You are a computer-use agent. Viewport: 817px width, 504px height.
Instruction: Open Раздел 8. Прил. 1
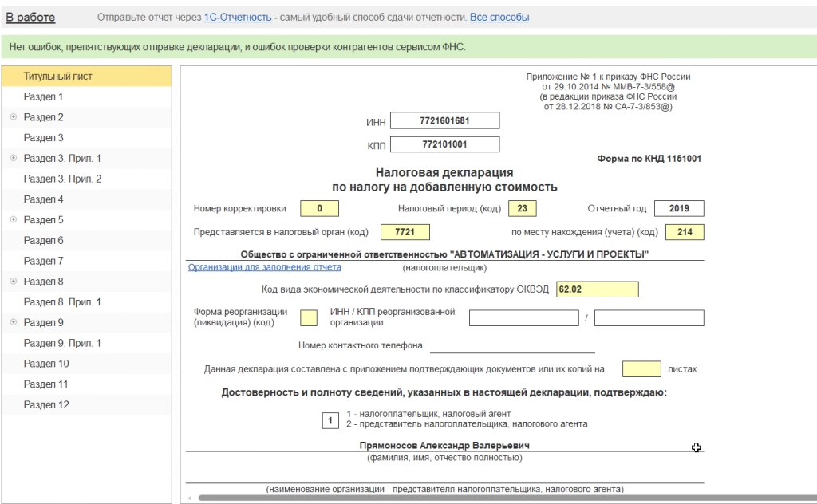pyautogui.click(x=86, y=302)
